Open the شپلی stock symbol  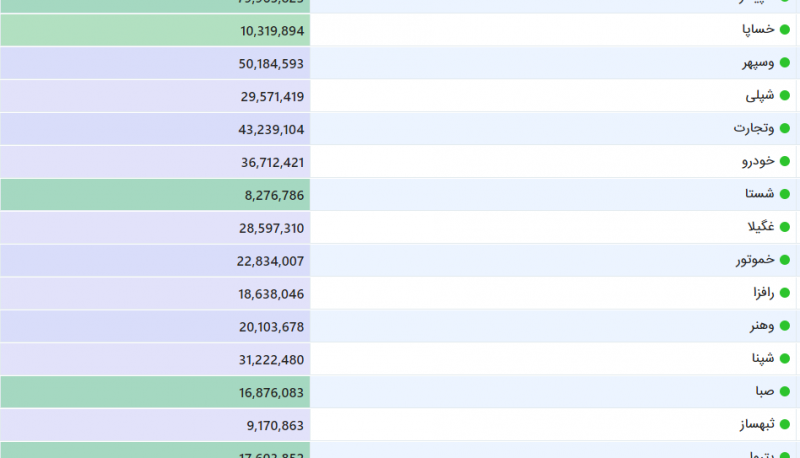pos(759,96)
